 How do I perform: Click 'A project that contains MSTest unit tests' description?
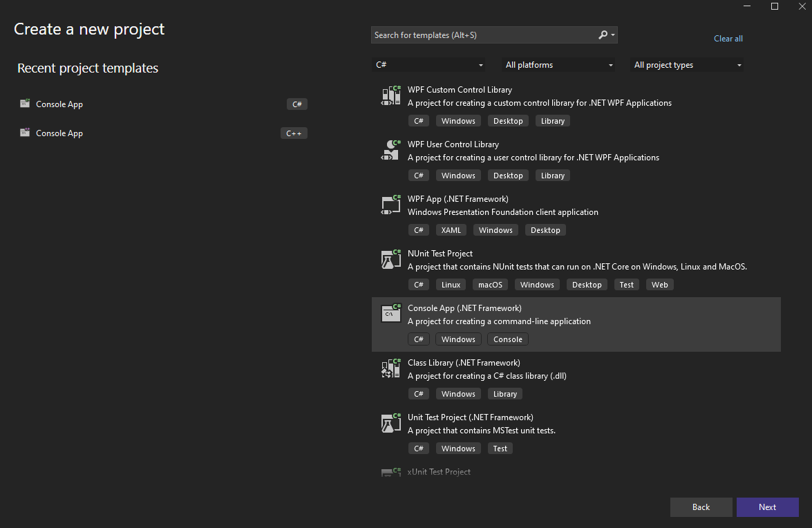coord(482,431)
